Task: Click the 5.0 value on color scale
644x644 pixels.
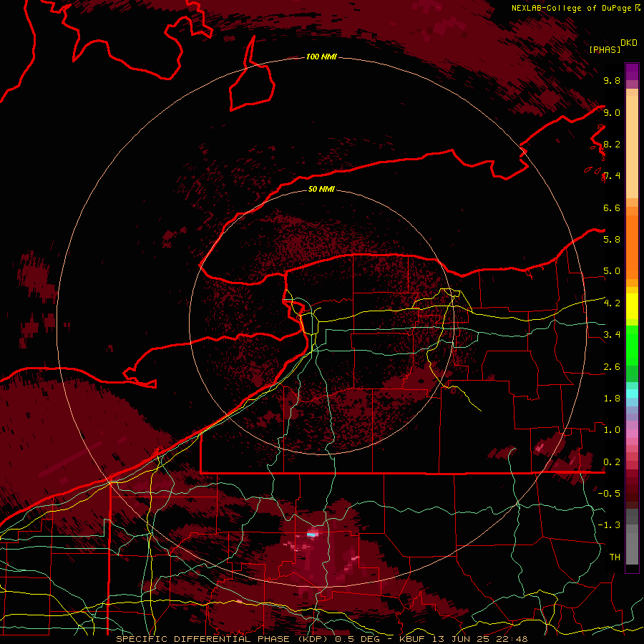Action: pyautogui.click(x=611, y=271)
